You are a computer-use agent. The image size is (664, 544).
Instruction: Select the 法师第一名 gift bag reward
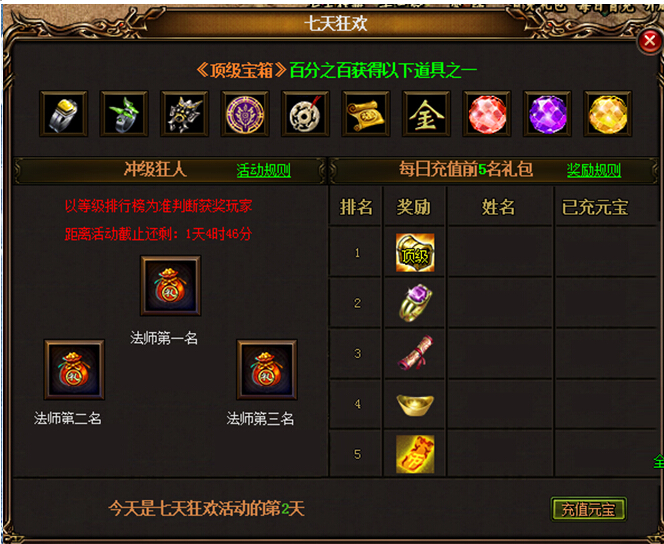point(171,286)
